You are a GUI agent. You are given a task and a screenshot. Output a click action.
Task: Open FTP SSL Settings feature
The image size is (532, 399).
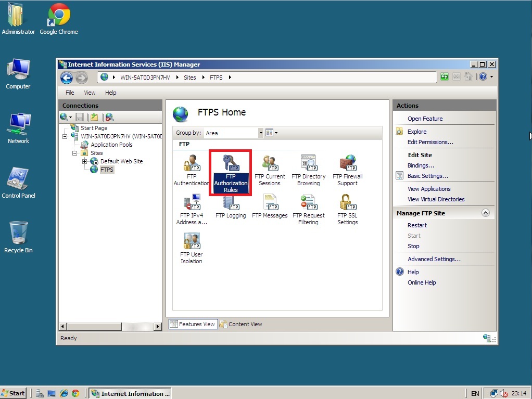347,209
